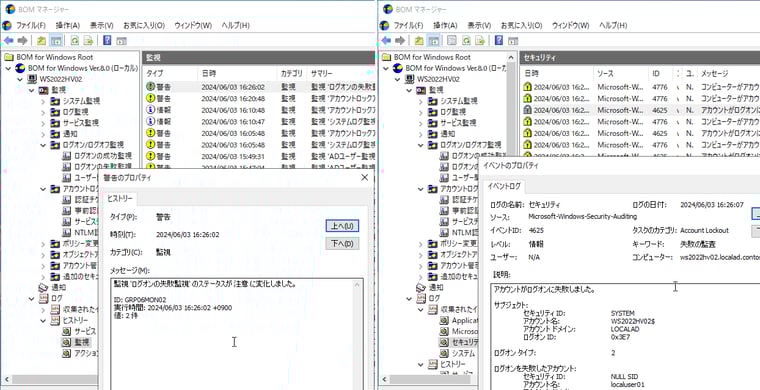Expand システム監視 node in right window tree
This screenshot has width=760, height=390.
(420, 101)
